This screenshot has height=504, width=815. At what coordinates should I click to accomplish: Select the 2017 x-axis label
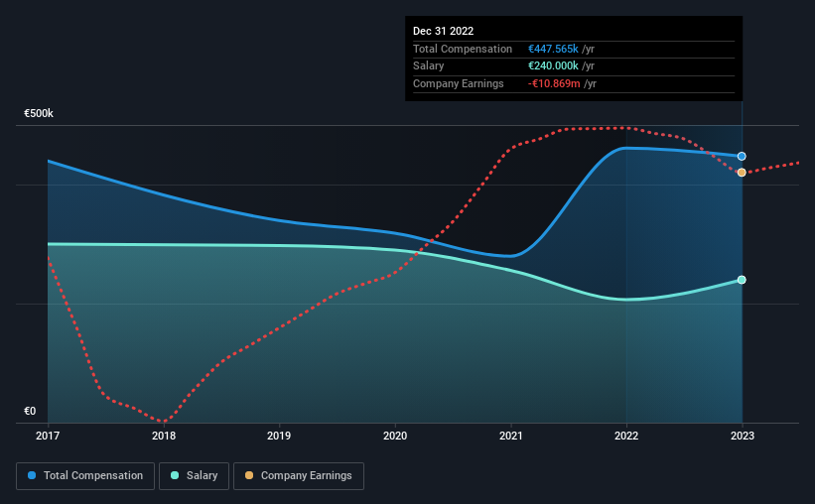click(48, 436)
